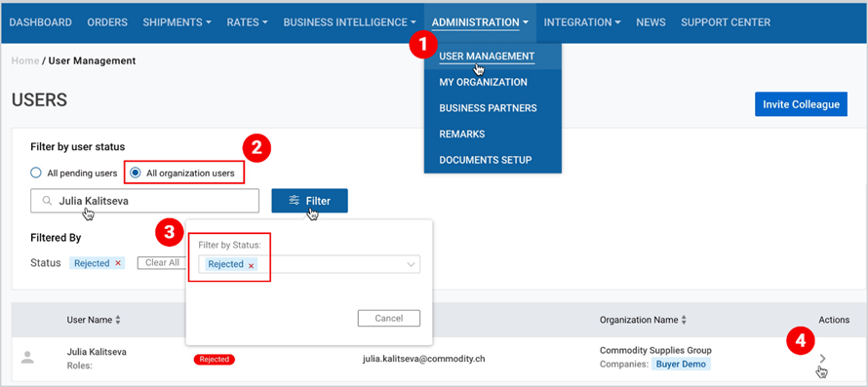Click julia.kalitseva@commodity.ch email
Viewport: 868px width, 387px height.
click(x=423, y=359)
